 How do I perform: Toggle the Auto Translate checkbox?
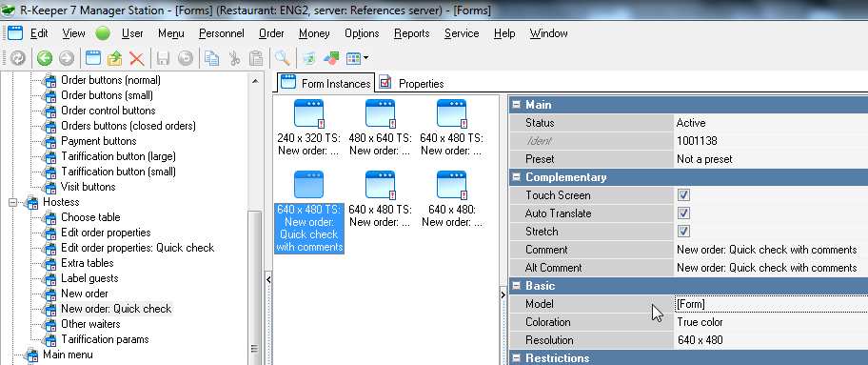(683, 213)
